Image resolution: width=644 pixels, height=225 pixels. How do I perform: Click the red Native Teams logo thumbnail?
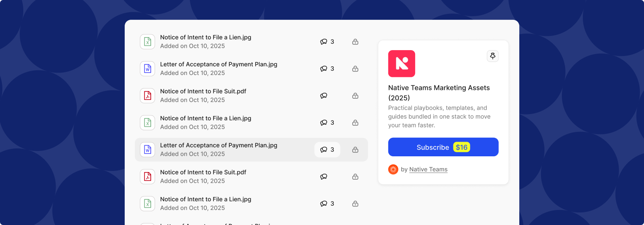tap(401, 64)
